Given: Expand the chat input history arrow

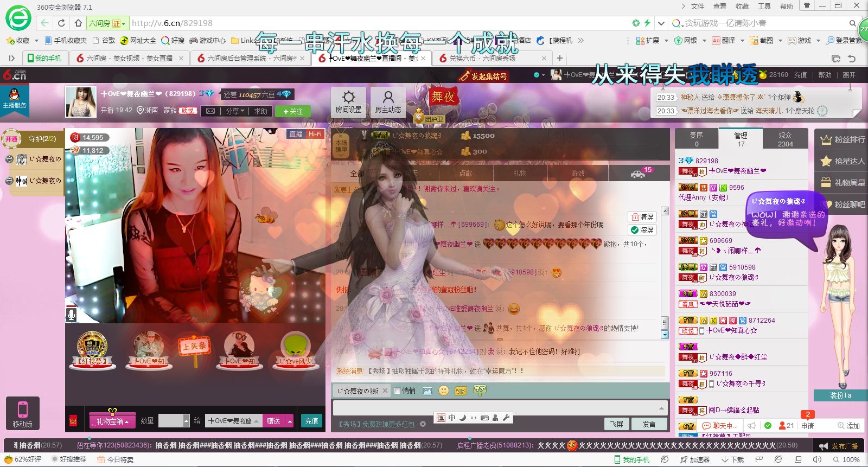Looking at the screenshot, I should coord(661,408).
